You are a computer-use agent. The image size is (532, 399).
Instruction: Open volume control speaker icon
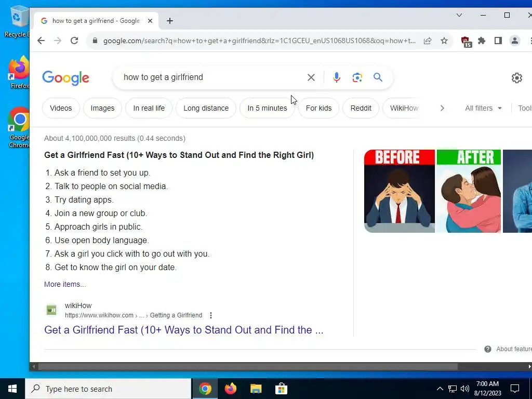pos(465,389)
